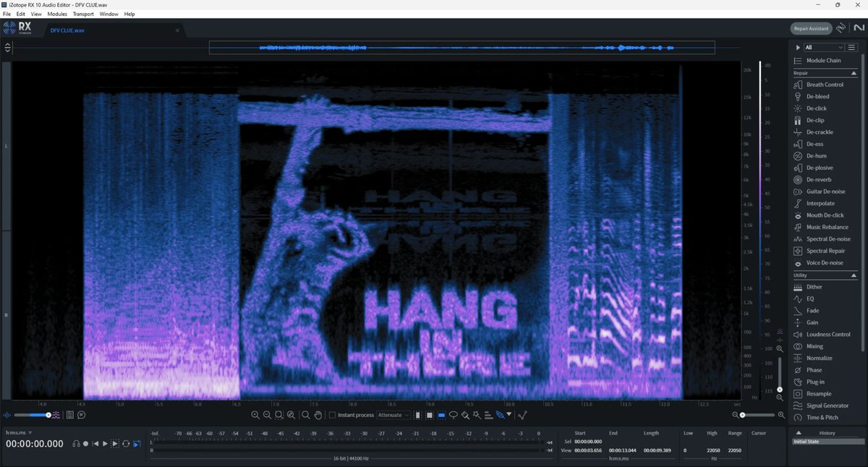Open the Attenuate instant process dropdown
The width and height of the screenshot is (868, 467).
pos(393,415)
